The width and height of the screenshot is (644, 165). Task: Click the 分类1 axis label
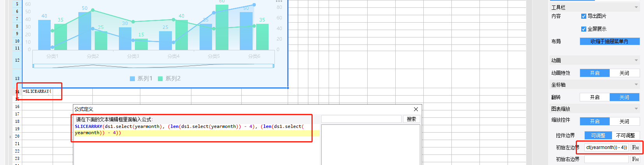click(x=52, y=56)
